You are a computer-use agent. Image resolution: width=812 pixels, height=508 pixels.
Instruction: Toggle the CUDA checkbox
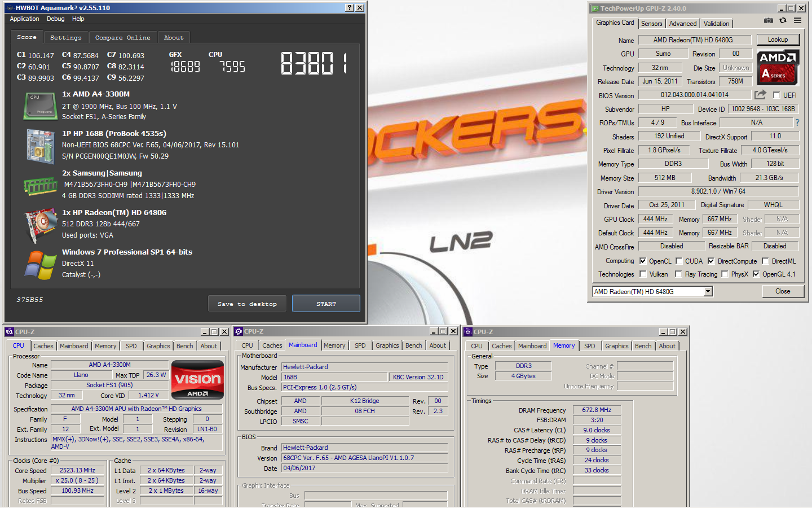tap(679, 261)
